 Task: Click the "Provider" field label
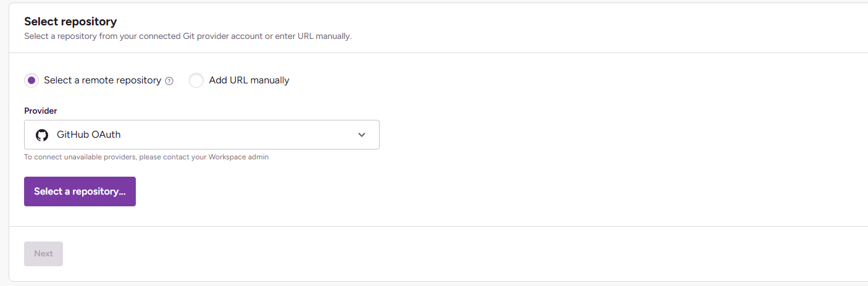coord(41,111)
